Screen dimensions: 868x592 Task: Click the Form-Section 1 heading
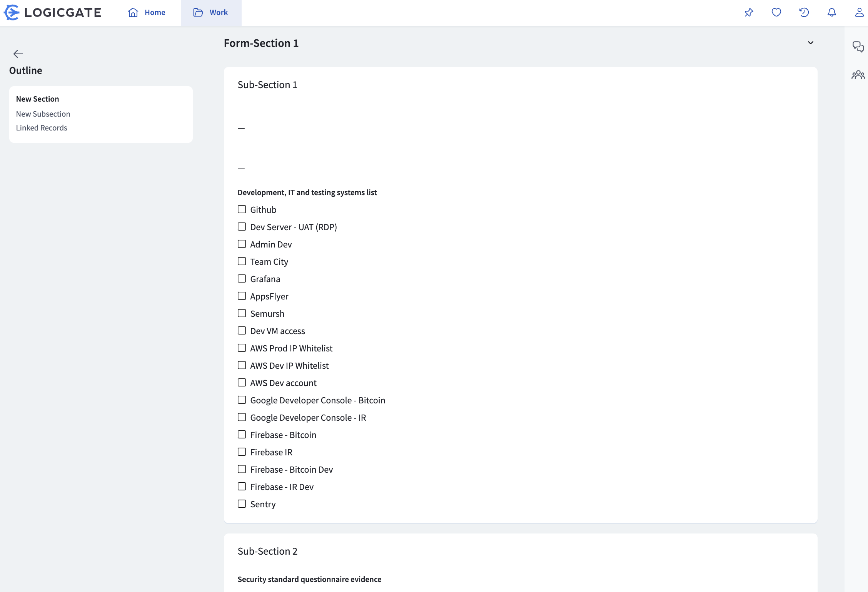point(261,43)
